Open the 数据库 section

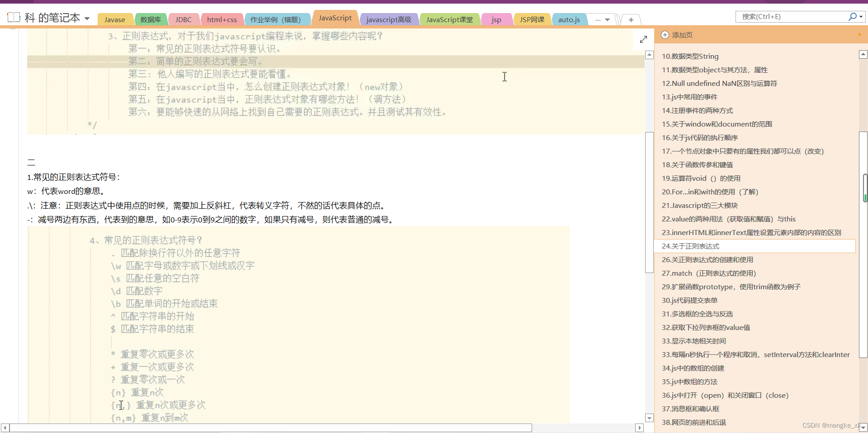(151, 19)
